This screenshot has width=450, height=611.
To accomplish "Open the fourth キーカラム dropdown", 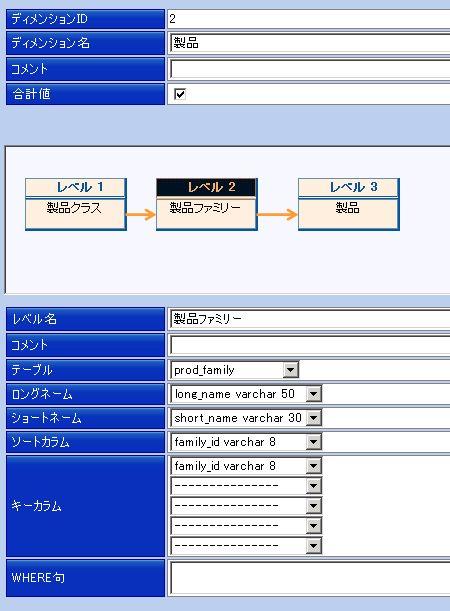I will point(246,526).
